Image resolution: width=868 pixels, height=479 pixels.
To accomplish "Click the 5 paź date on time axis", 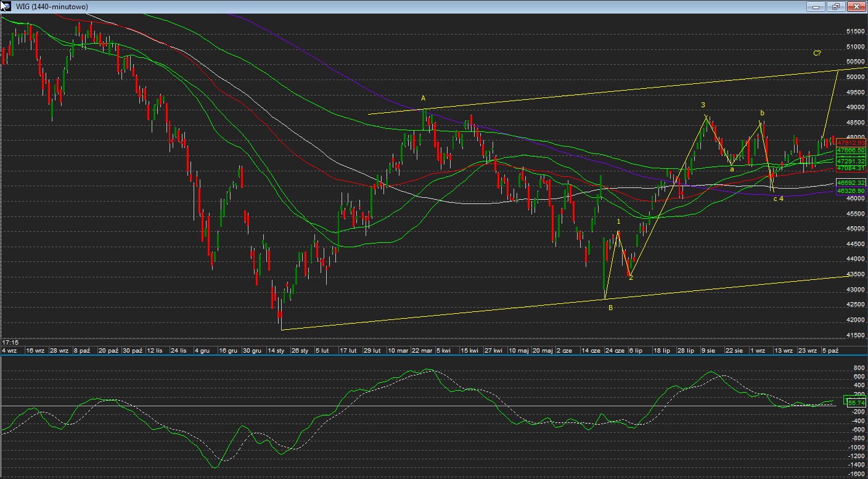I will (830, 351).
